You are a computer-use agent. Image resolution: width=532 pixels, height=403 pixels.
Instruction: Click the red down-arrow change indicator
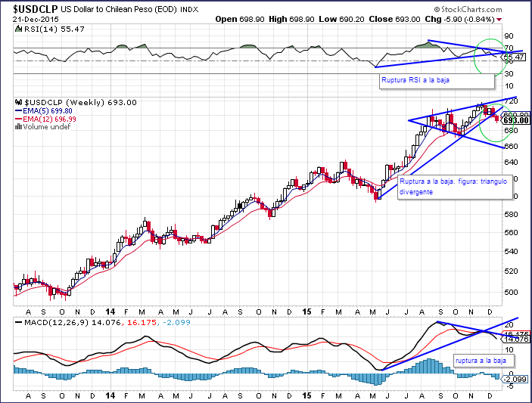coord(499,20)
